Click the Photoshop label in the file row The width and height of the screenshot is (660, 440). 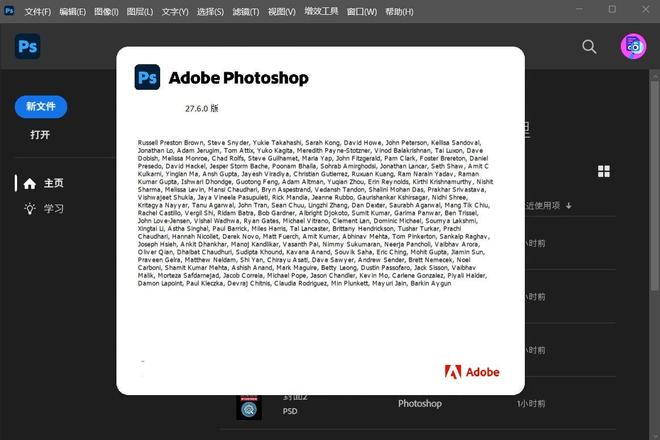pos(420,403)
